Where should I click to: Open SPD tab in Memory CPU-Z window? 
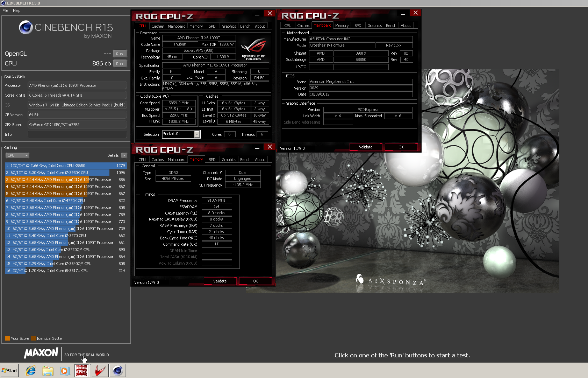(212, 160)
